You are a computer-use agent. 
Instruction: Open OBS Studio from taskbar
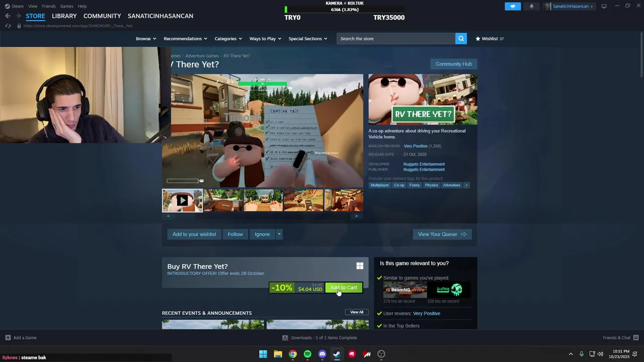tap(381, 354)
